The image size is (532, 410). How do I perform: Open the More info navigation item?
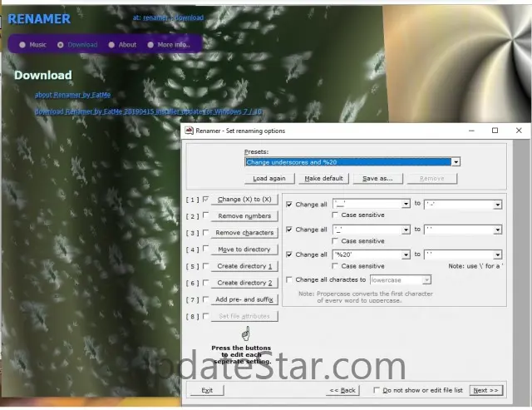click(x=169, y=44)
